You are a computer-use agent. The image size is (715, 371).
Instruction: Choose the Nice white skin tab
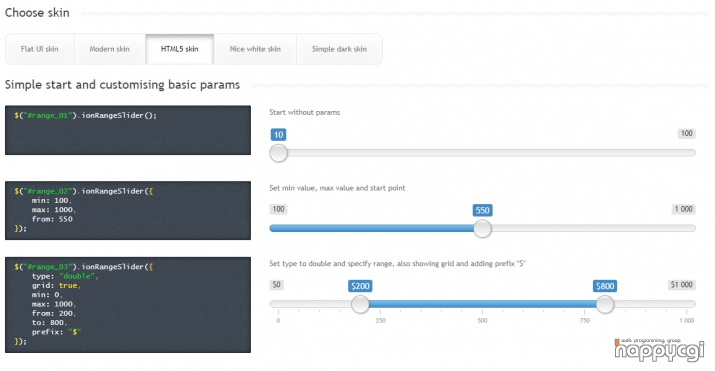click(x=255, y=49)
